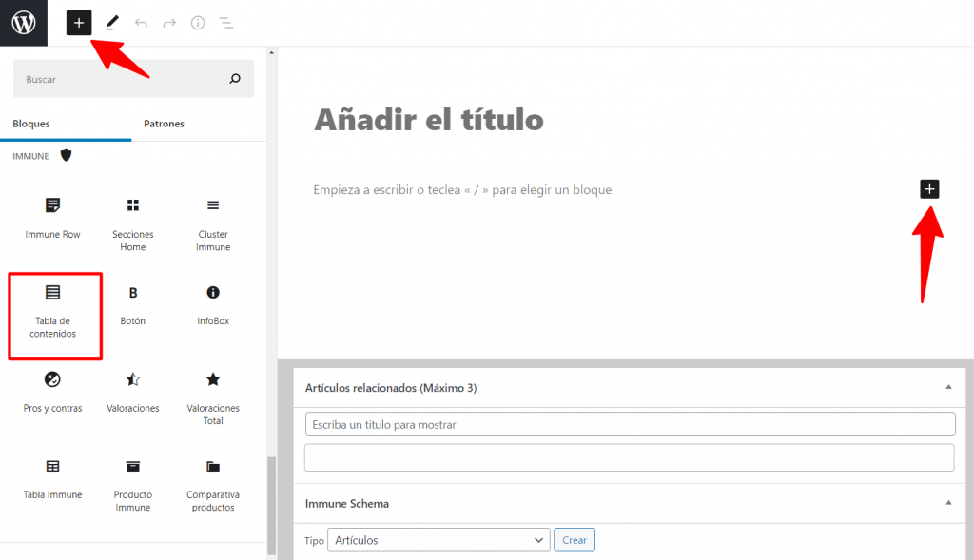Collapse the Immune Schema panel
This screenshot has height=560, width=974.
coord(947,502)
